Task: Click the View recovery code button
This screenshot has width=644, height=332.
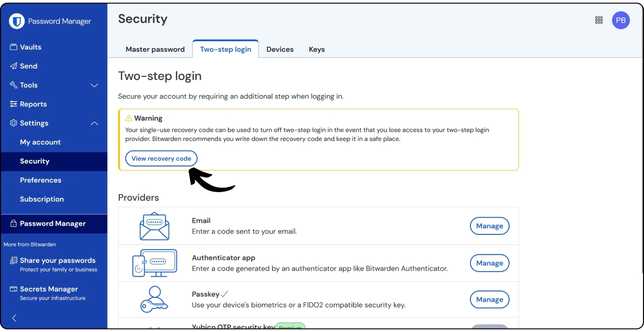Action: coord(162,158)
